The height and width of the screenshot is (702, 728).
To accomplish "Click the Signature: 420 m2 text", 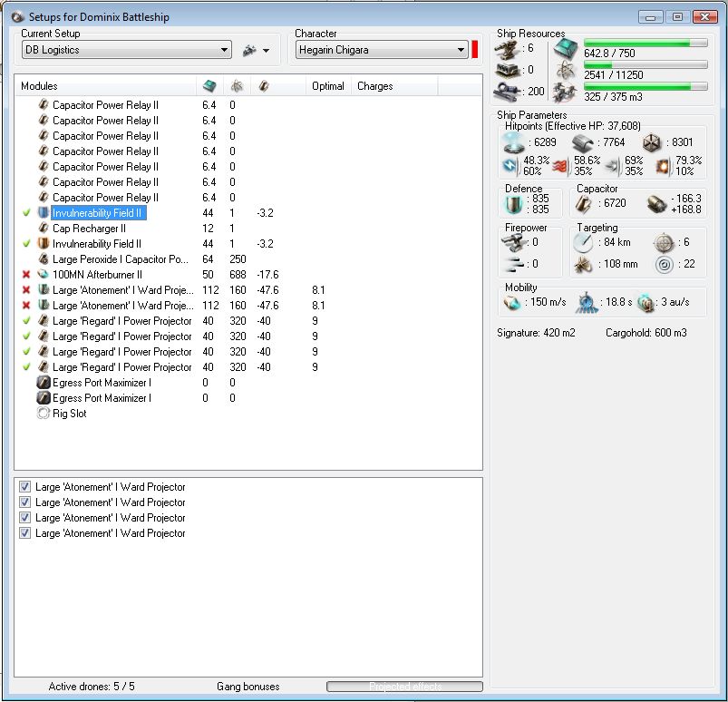I will coord(536,333).
